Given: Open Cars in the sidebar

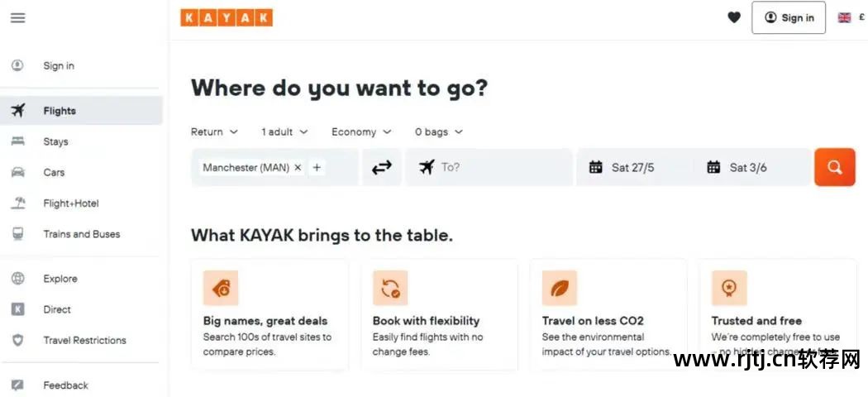Looking at the screenshot, I should (54, 172).
